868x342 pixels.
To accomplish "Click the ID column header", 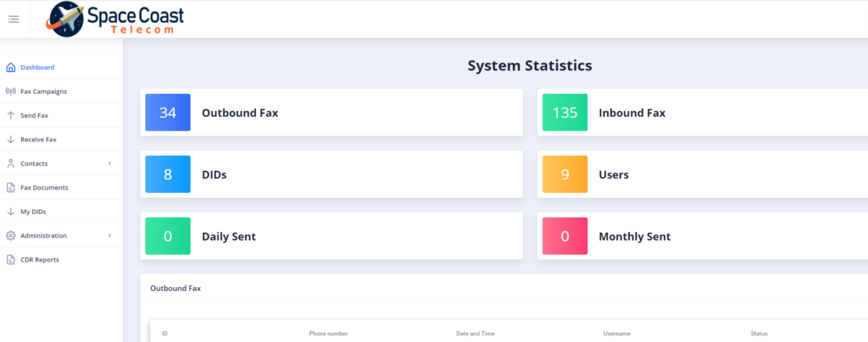I will (x=164, y=334).
